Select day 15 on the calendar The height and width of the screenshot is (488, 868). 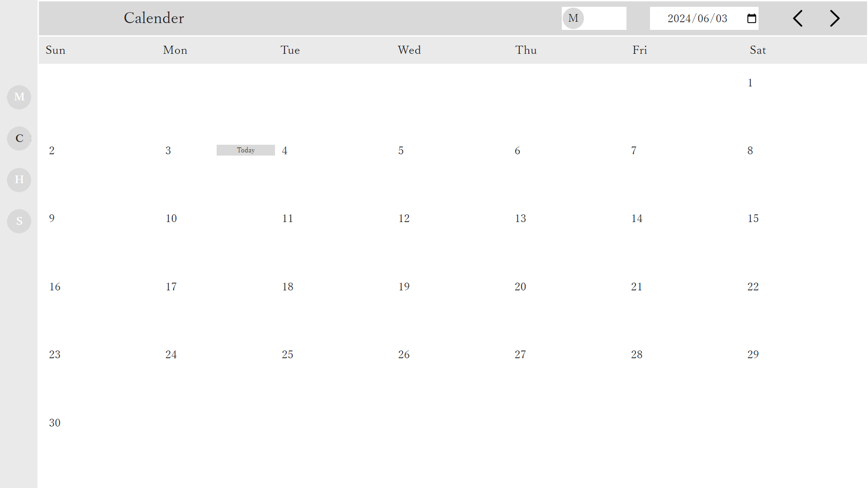753,218
